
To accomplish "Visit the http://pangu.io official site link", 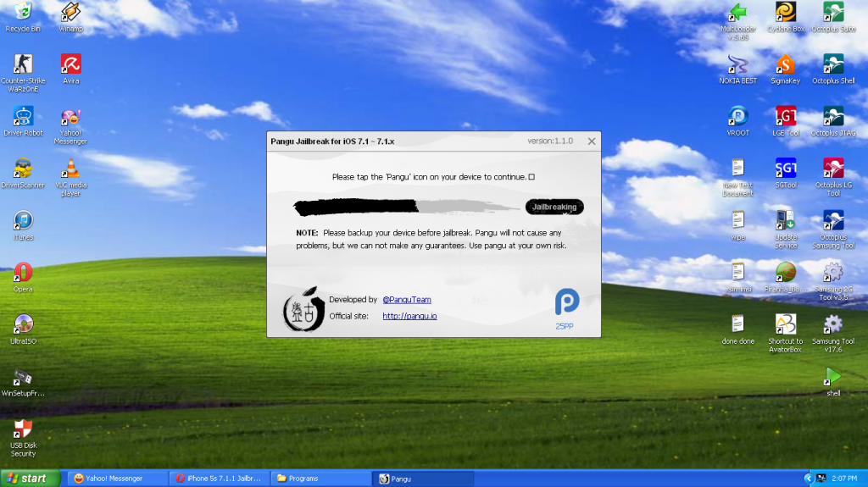I will pyautogui.click(x=409, y=316).
